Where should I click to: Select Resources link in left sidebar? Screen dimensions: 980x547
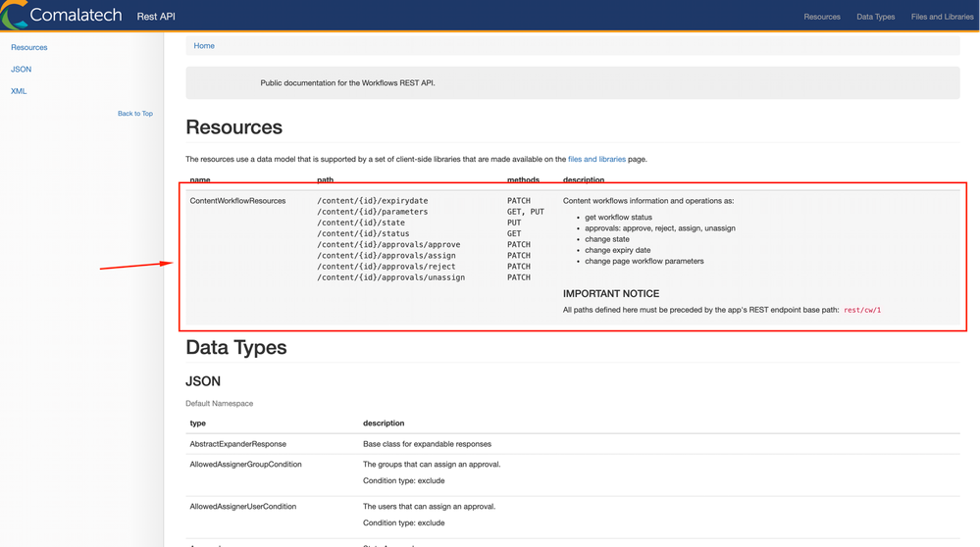pos(29,47)
